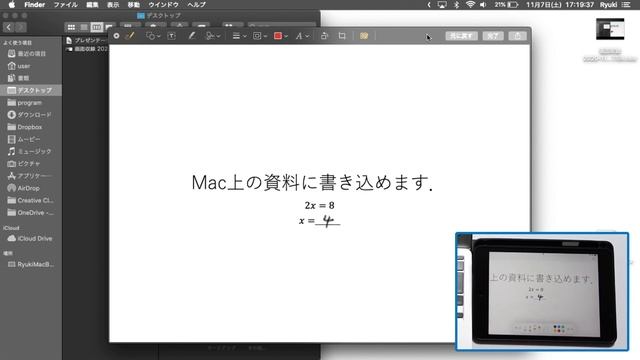Screen dimensions: 640x360
Task: Open the 編集 menu
Action: pyautogui.click(x=92, y=4)
